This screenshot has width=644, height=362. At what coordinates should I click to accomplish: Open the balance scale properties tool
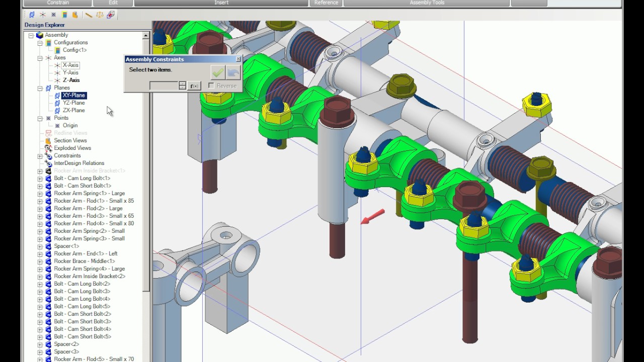click(100, 15)
